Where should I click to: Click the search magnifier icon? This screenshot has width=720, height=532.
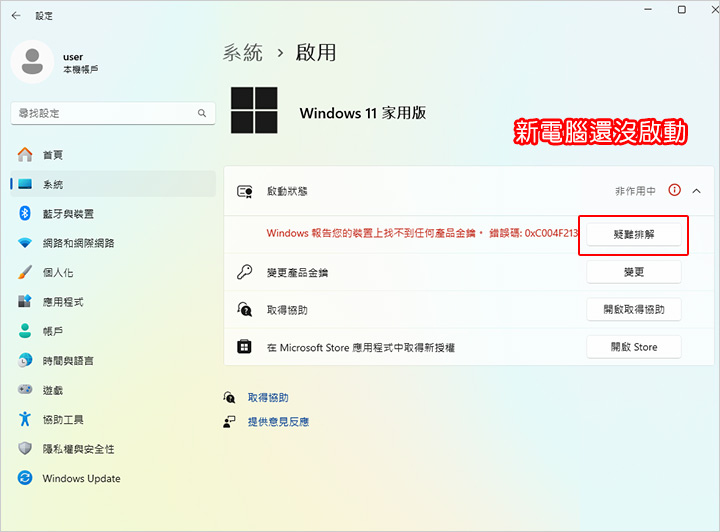coord(202,113)
